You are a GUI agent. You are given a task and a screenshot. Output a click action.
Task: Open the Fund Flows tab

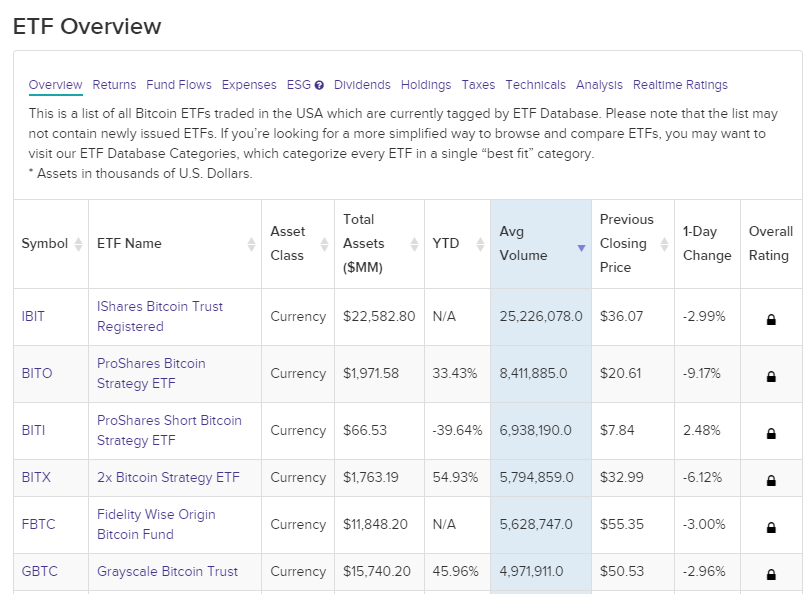[179, 85]
